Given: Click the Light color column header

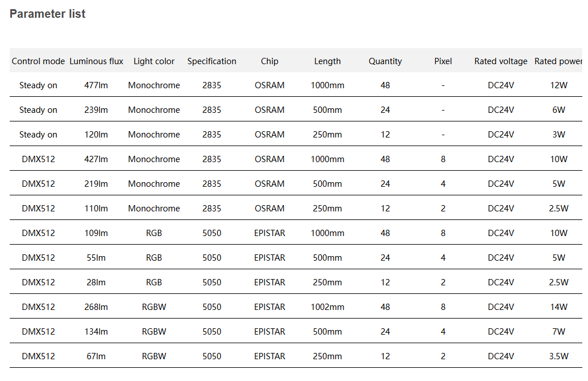Looking at the screenshot, I should [x=154, y=61].
